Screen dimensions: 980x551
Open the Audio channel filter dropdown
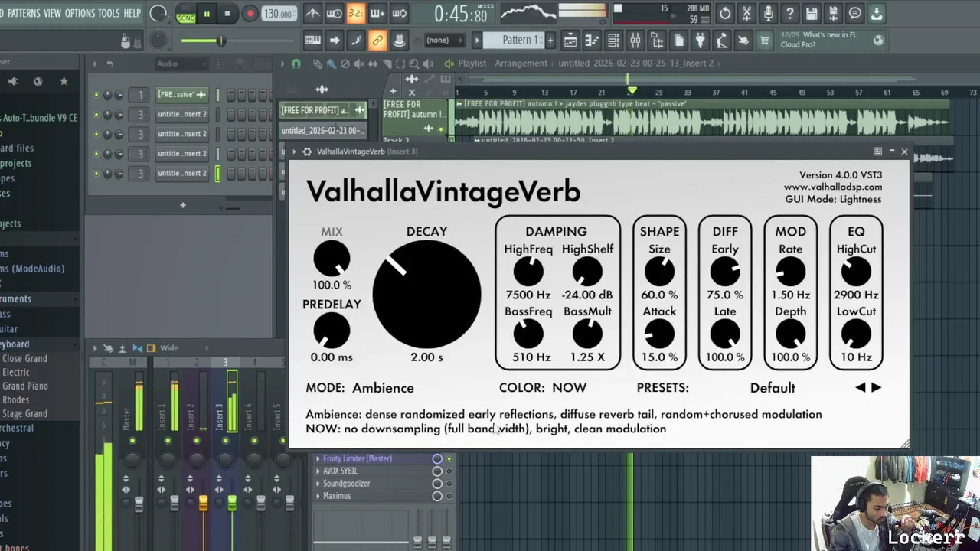(181, 64)
